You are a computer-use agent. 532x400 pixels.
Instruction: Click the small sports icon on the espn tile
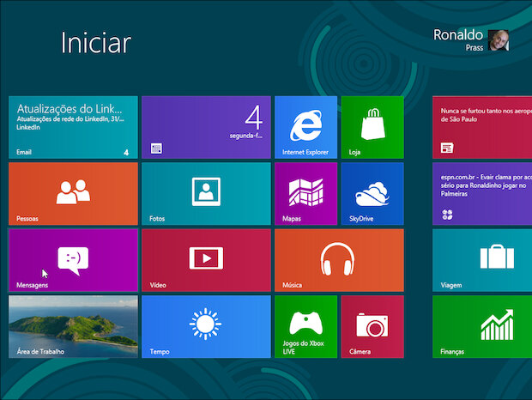tap(447, 215)
